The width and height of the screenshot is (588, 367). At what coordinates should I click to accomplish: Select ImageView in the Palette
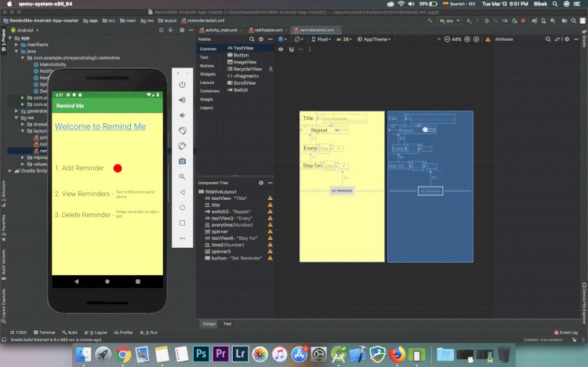click(242, 62)
